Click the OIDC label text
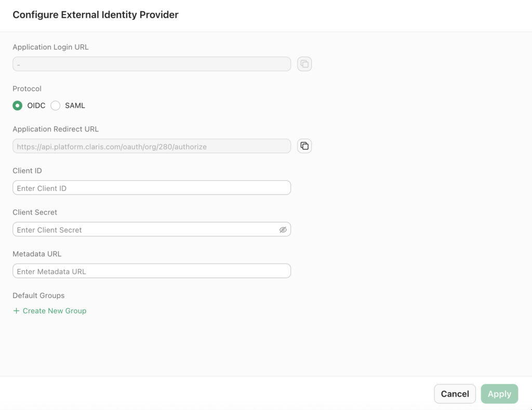 tap(36, 106)
